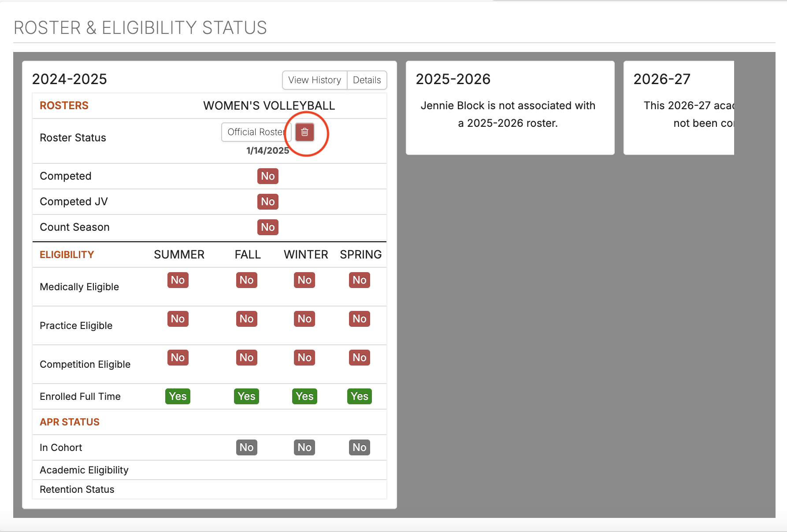Click Enrolled Full Time Winter Yes badge

pyautogui.click(x=304, y=396)
